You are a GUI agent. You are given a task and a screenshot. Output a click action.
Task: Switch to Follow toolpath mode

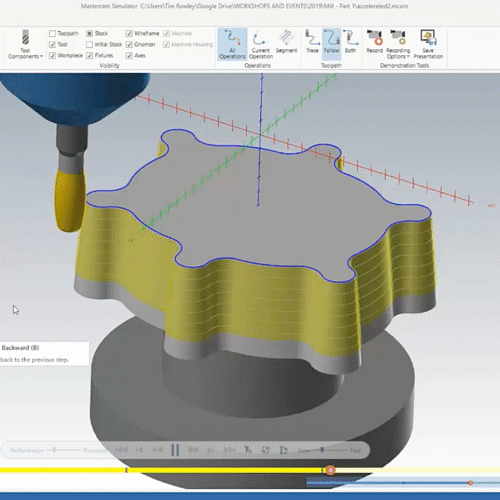tap(331, 41)
